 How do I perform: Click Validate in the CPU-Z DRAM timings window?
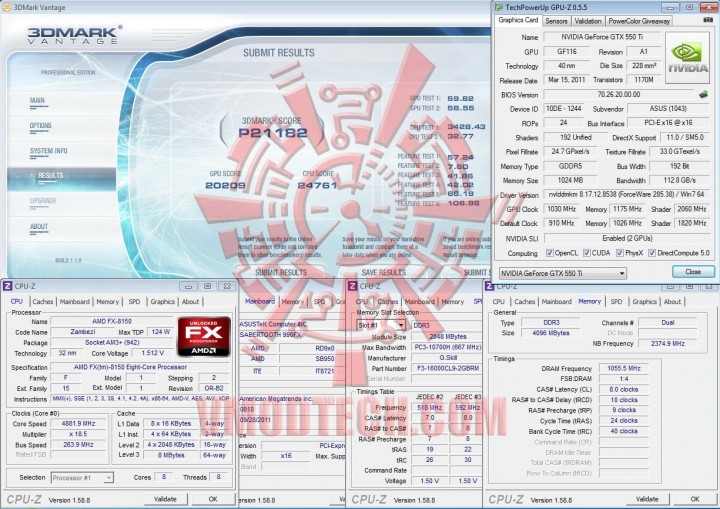(x=647, y=499)
